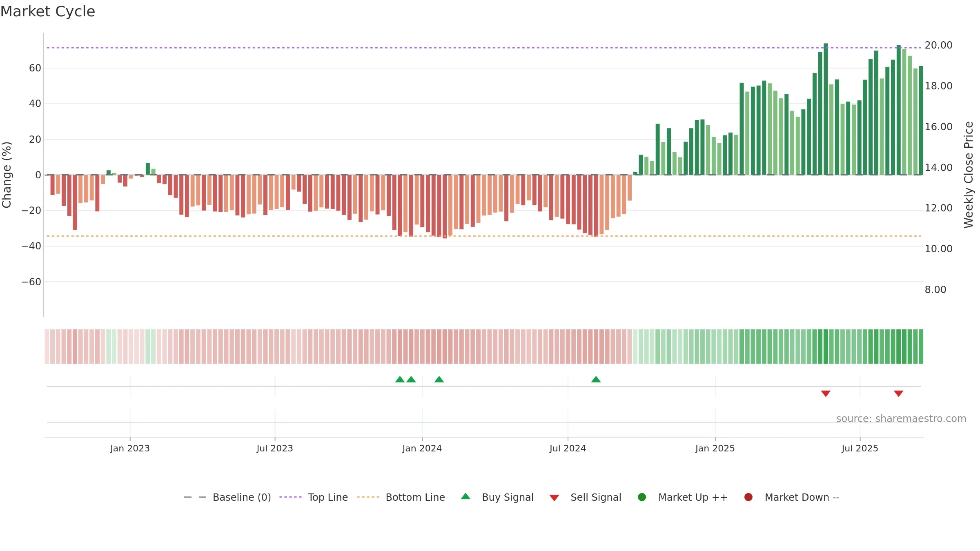Click the 12.00 price axis value
This screenshot has height=551, width=980.
(x=938, y=208)
